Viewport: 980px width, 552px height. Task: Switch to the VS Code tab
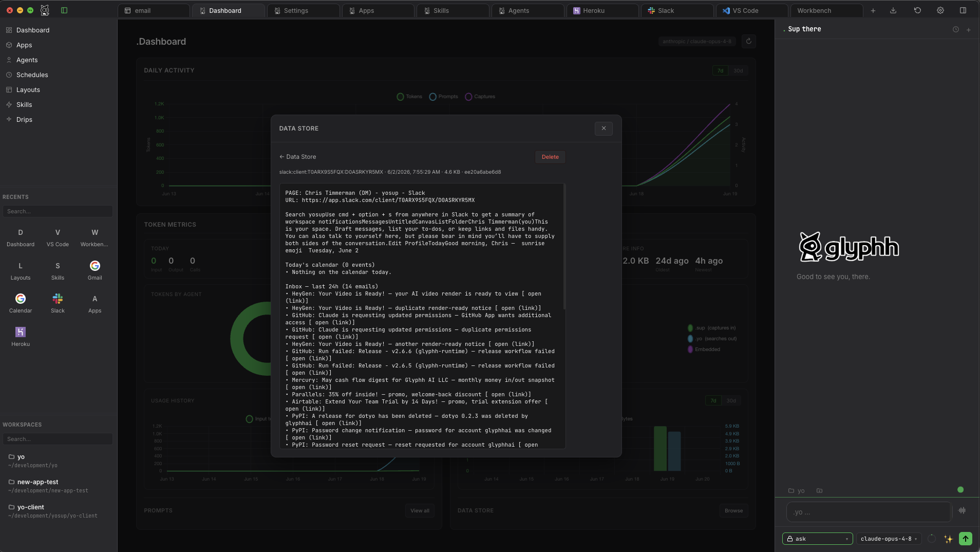[751, 11]
